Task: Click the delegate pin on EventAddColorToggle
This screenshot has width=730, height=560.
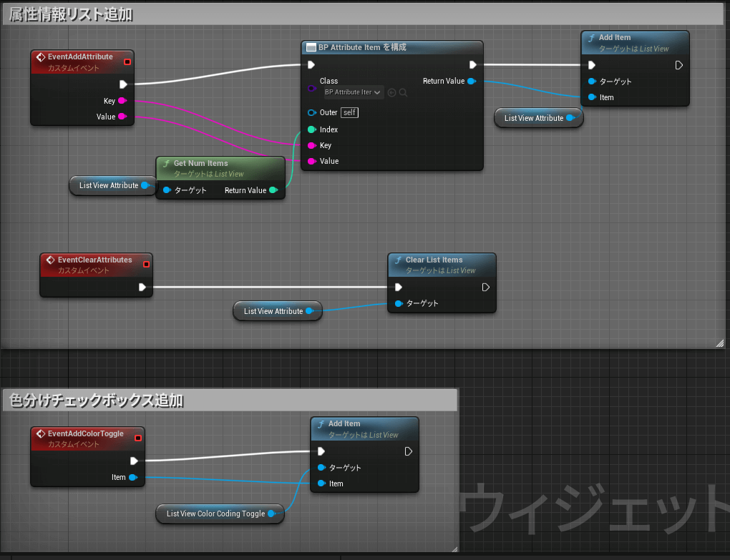Action: click(x=138, y=438)
